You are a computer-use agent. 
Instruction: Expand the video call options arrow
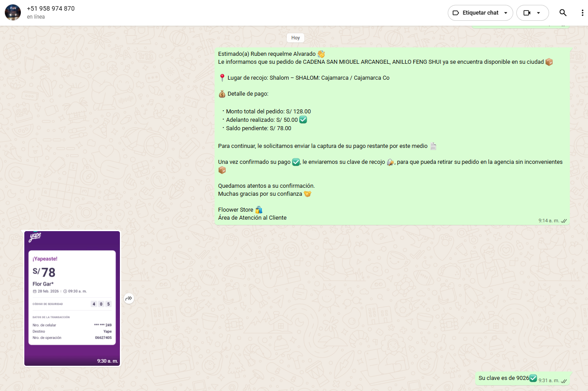[538, 13]
